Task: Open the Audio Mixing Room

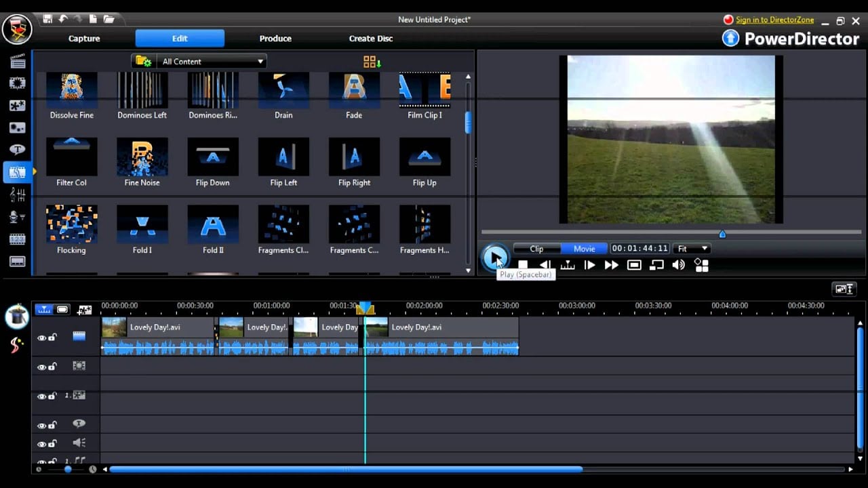Action: (x=18, y=194)
